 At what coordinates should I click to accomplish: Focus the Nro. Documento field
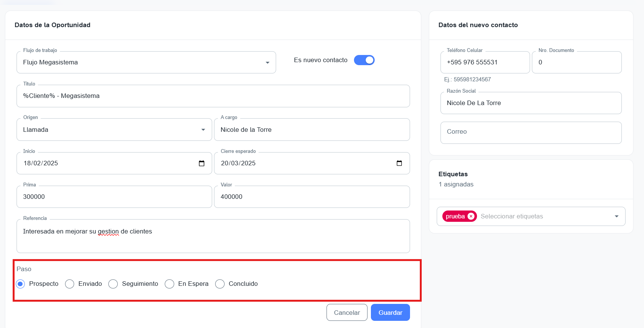pos(576,63)
